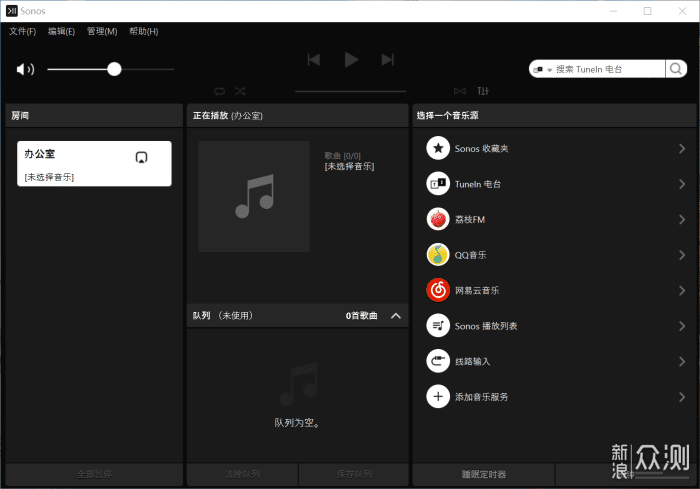Open the 文件(F) menu
Screen dimensions: 700x489
tap(22, 31)
